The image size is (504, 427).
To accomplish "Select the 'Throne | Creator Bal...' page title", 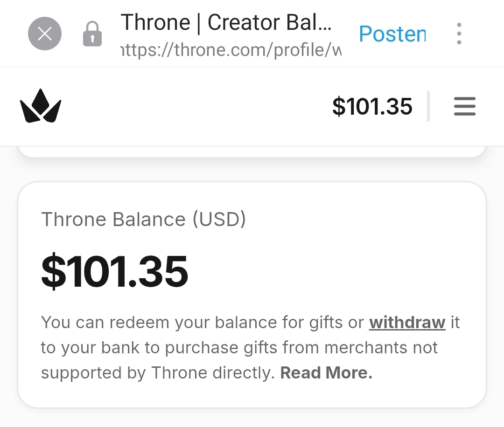I will (226, 22).
